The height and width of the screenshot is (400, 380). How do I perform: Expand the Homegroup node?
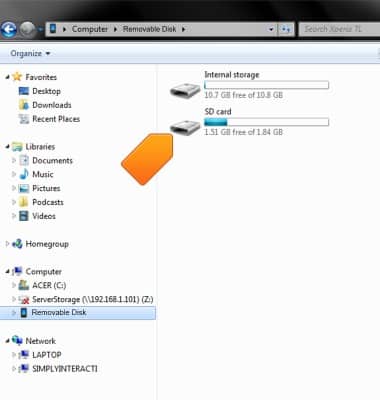pos(7,244)
